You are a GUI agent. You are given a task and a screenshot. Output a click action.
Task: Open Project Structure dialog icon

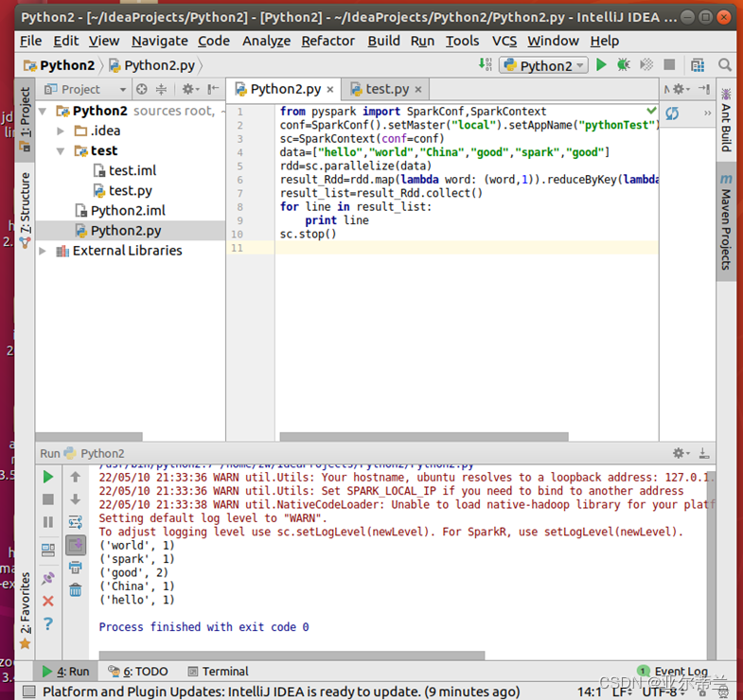point(698,65)
